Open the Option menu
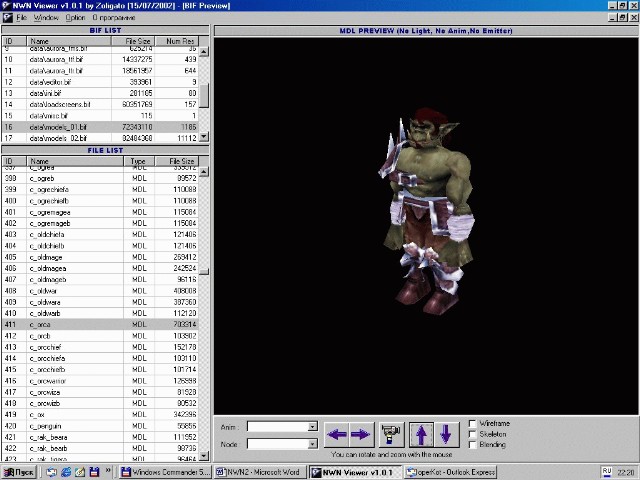Viewport: 640px width, 480px height. pos(75,18)
